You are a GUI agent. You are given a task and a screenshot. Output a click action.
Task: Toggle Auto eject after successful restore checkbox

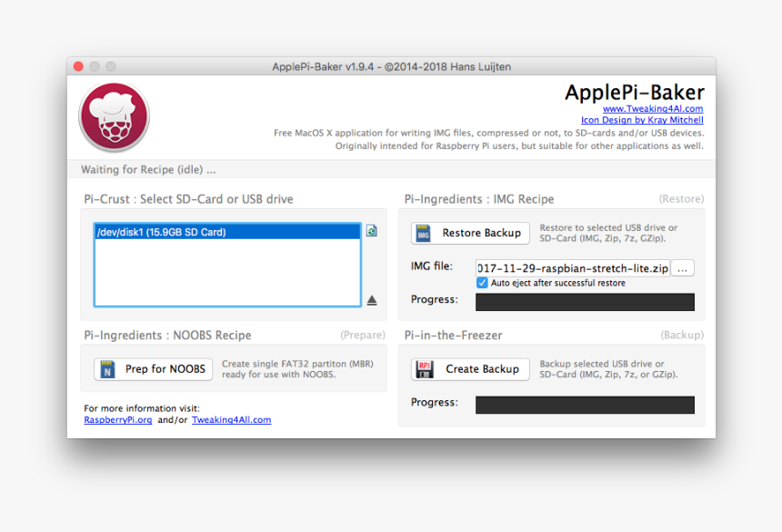click(x=482, y=283)
